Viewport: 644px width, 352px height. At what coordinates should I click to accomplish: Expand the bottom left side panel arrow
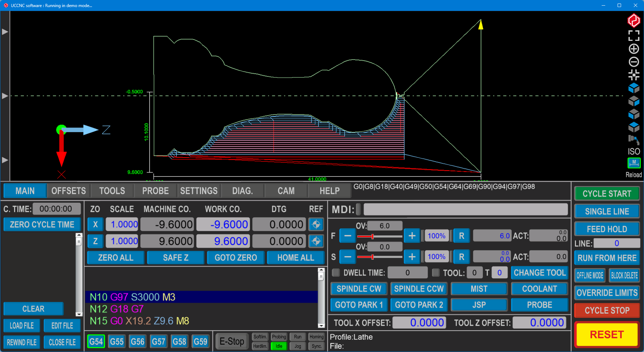click(5, 160)
